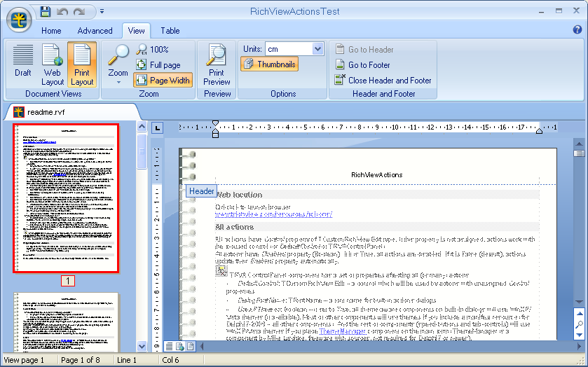Go to Footer
This screenshot has width=588, height=367.
pos(362,65)
